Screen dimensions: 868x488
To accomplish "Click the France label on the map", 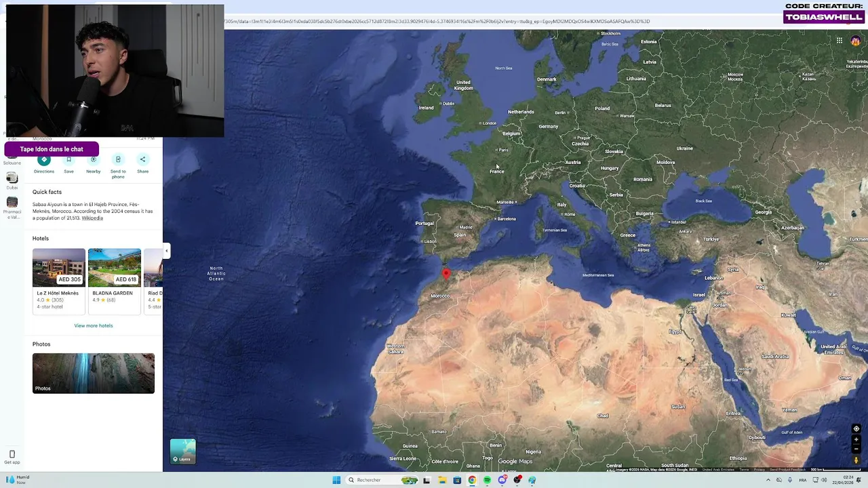I will pos(497,171).
